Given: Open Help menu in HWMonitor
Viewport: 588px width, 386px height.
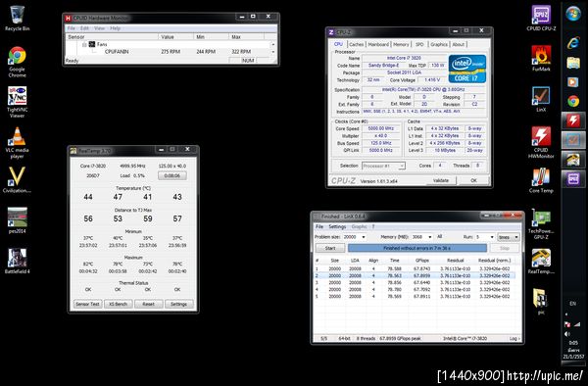Looking at the screenshot, I should point(115,28).
